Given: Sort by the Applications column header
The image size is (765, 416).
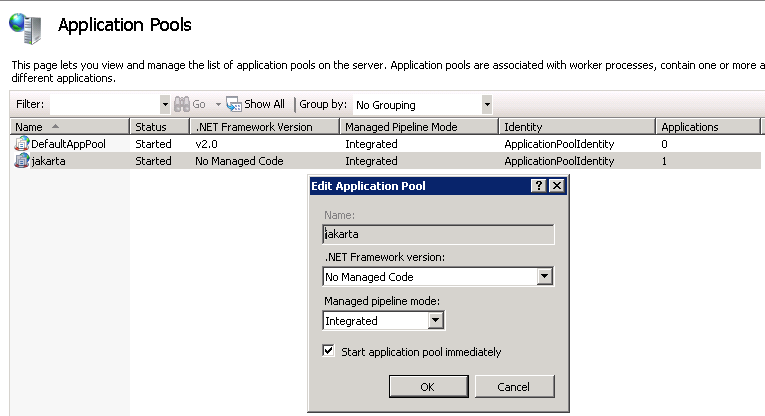Looking at the screenshot, I should click(705, 127).
